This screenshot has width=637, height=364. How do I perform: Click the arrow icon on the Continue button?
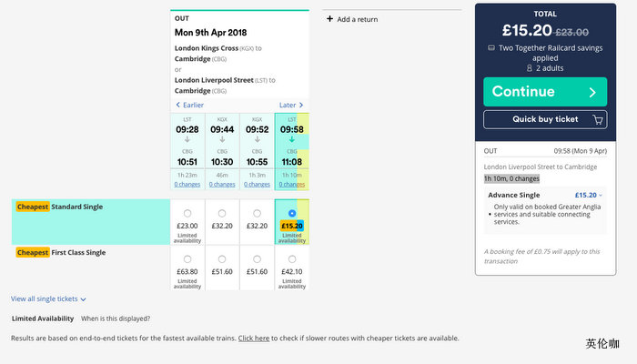[592, 92]
